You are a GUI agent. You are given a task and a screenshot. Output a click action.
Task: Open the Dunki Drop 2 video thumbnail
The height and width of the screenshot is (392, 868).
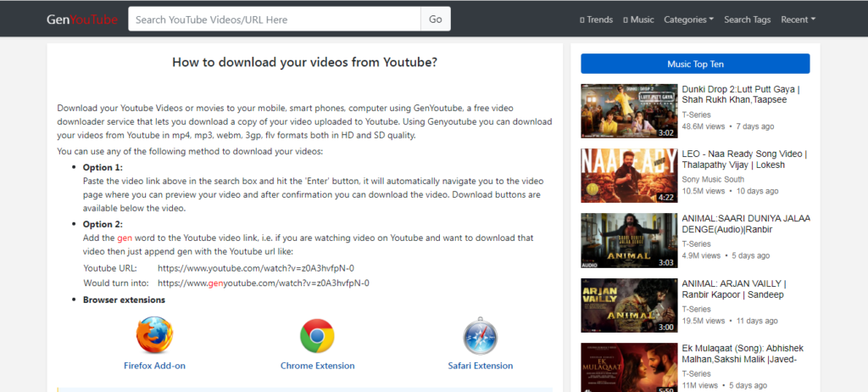click(630, 111)
